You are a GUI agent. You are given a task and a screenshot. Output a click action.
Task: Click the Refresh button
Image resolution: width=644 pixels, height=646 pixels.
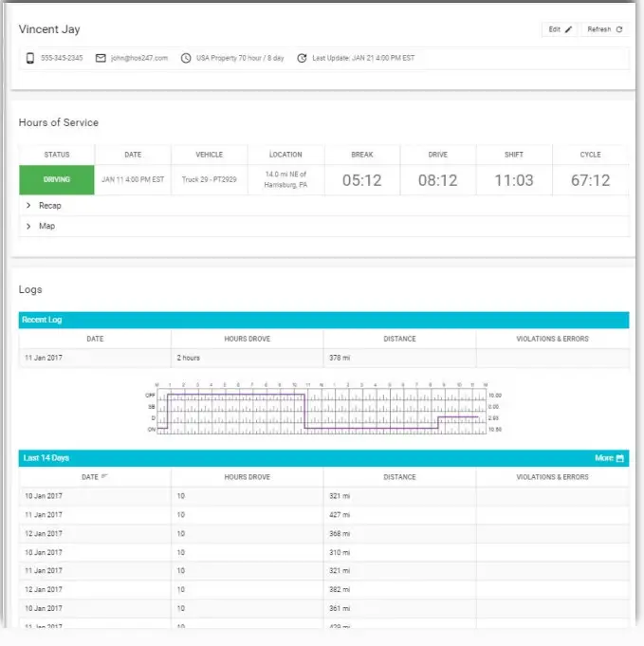pyautogui.click(x=604, y=29)
